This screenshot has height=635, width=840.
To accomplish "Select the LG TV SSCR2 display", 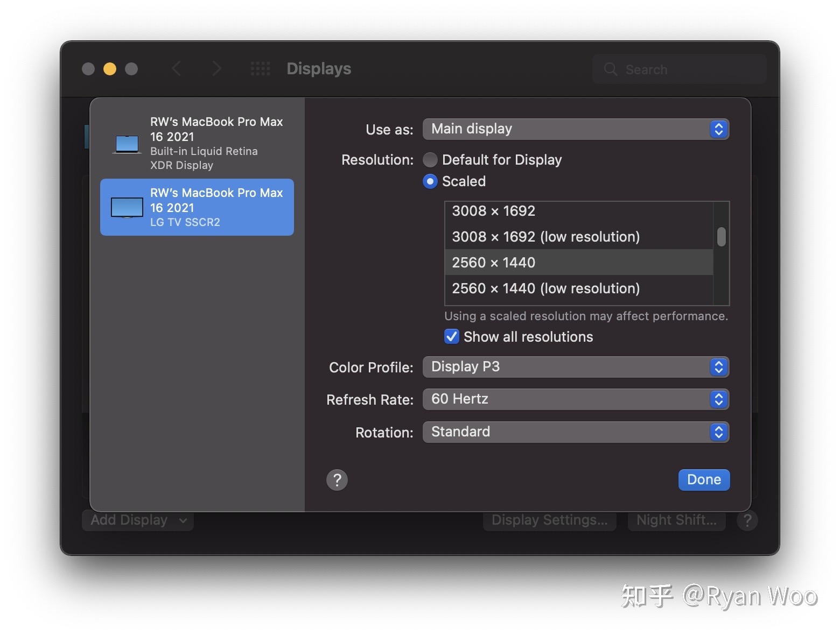I will pos(197,207).
